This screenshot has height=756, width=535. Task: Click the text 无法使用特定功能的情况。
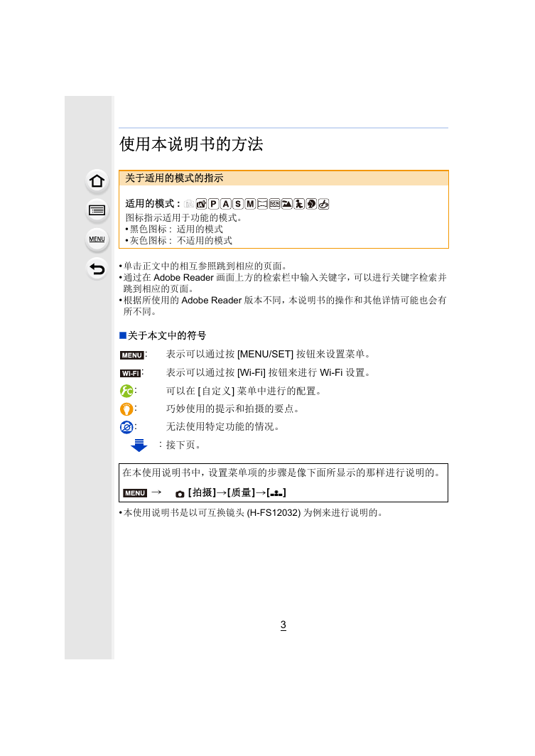pos(224,427)
